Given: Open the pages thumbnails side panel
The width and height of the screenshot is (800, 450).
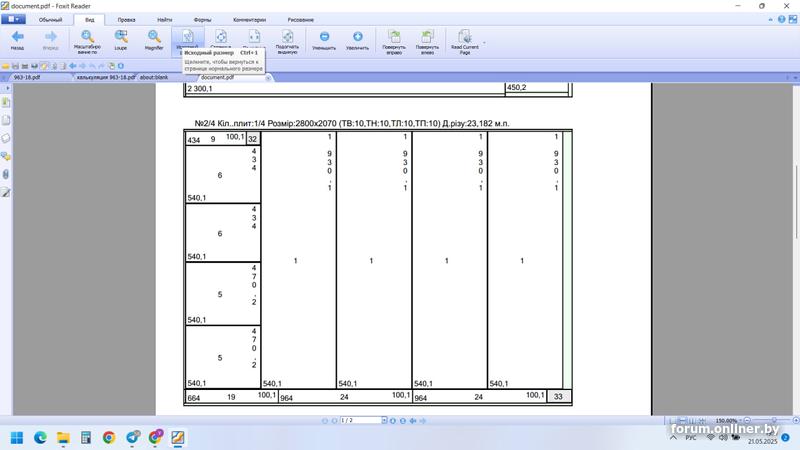Looking at the screenshot, I should (x=6, y=120).
